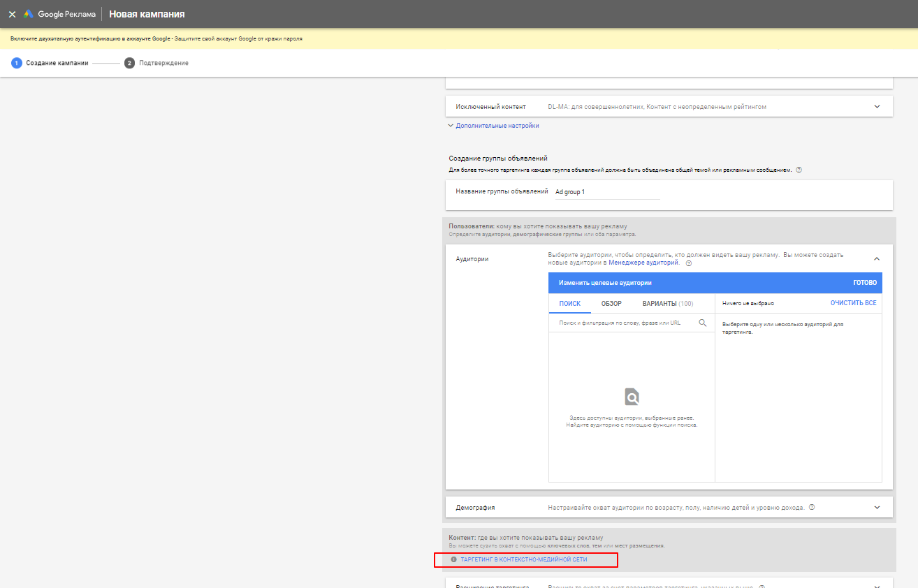This screenshot has width=918, height=588.
Task: Collapse the Аудитории section chevron
Action: point(877,258)
